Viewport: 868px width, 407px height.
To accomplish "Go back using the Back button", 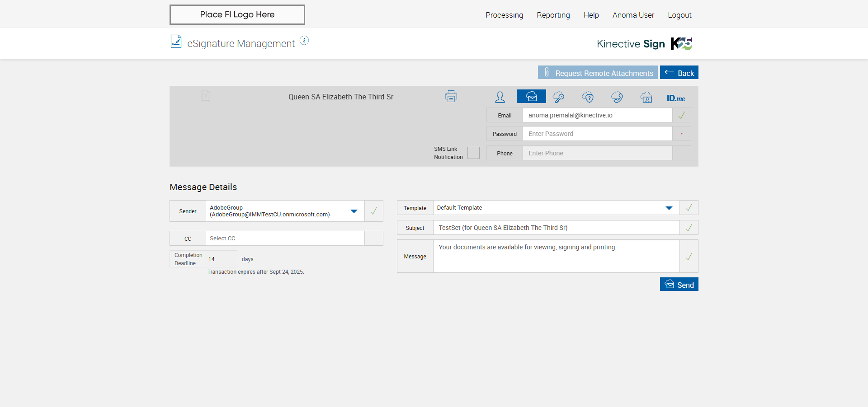I will click(x=679, y=73).
